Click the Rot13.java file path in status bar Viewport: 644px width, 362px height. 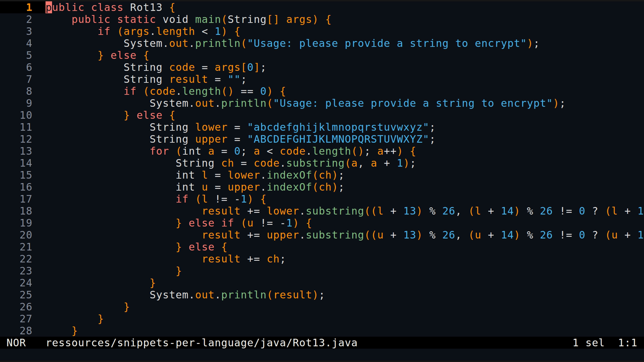click(201, 343)
